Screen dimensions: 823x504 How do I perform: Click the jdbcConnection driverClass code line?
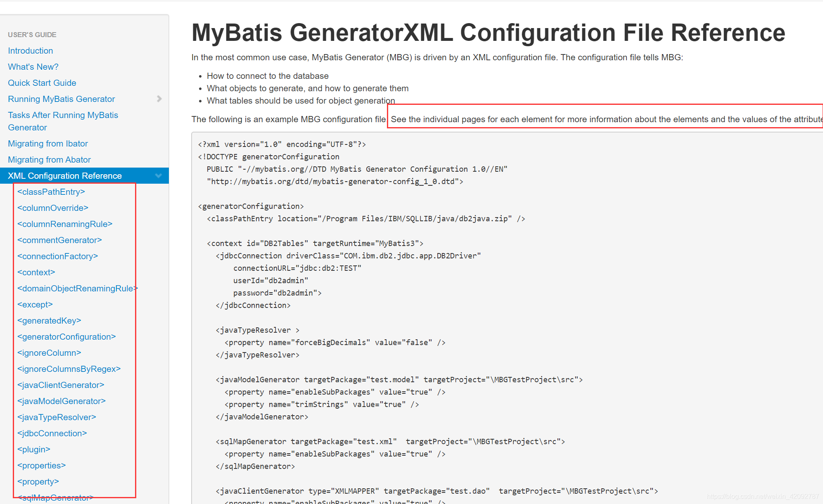(348, 256)
